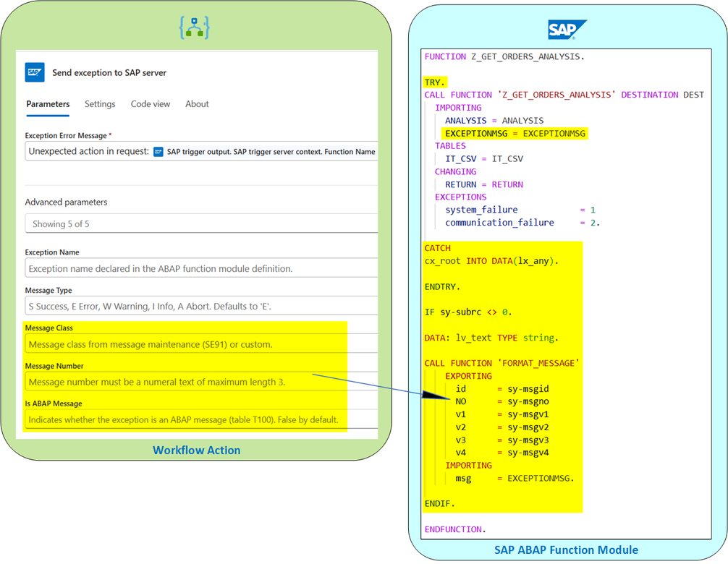
Task: Click the 'Message Type' field label
Action: (x=48, y=291)
